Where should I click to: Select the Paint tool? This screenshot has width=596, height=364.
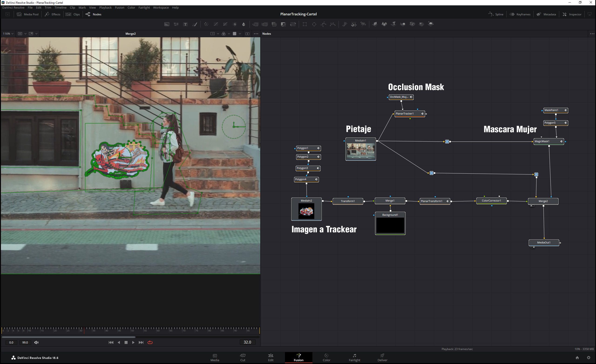click(x=195, y=24)
